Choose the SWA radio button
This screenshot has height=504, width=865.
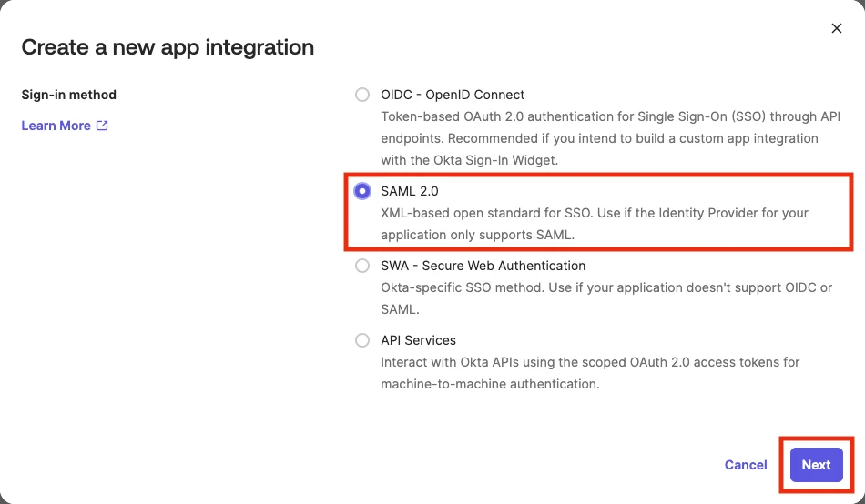(x=362, y=266)
